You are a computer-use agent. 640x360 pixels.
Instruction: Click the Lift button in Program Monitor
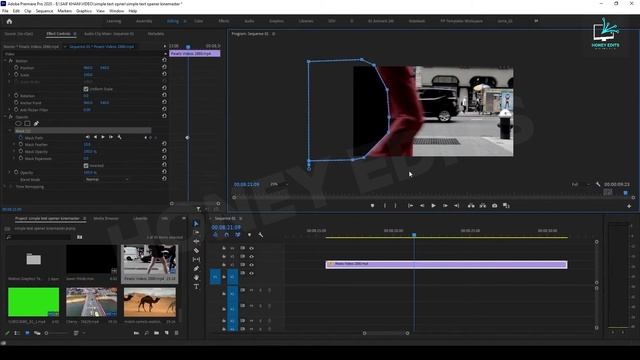[471, 206]
